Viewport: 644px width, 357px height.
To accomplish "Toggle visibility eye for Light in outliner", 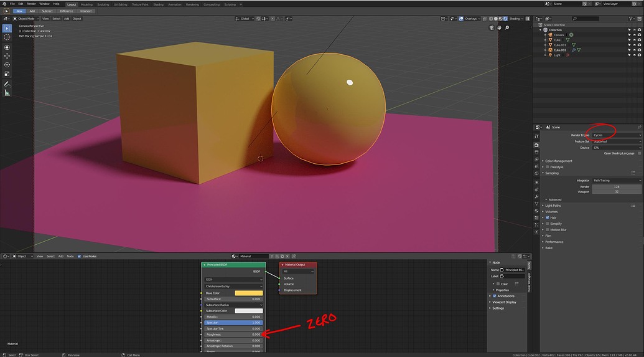I will 634,55.
